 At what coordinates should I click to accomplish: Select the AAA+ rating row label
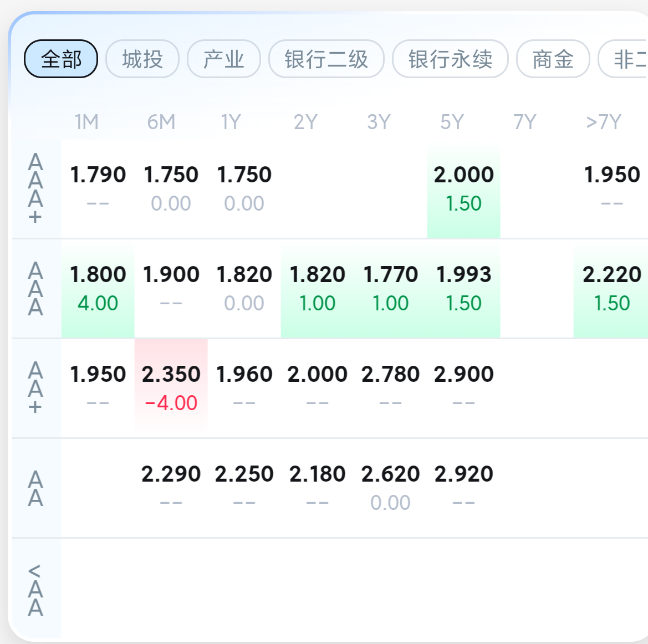pyautogui.click(x=35, y=188)
